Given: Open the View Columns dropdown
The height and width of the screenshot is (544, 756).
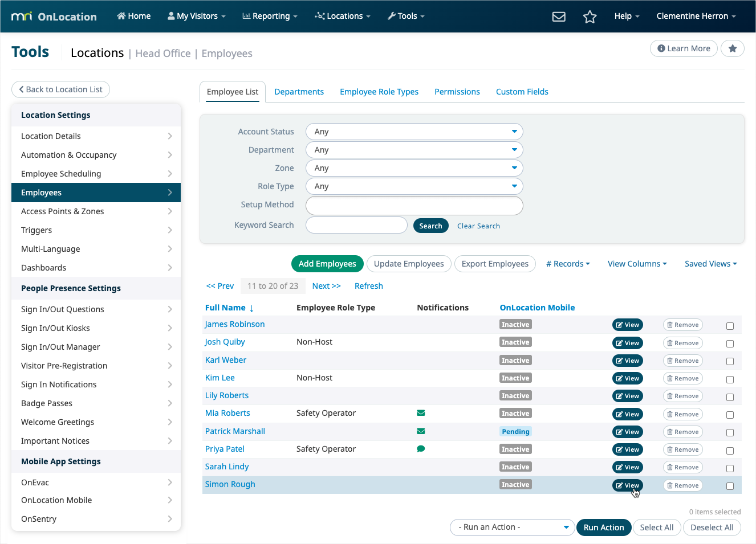Looking at the screenshot, I should (x=637, y=264).
